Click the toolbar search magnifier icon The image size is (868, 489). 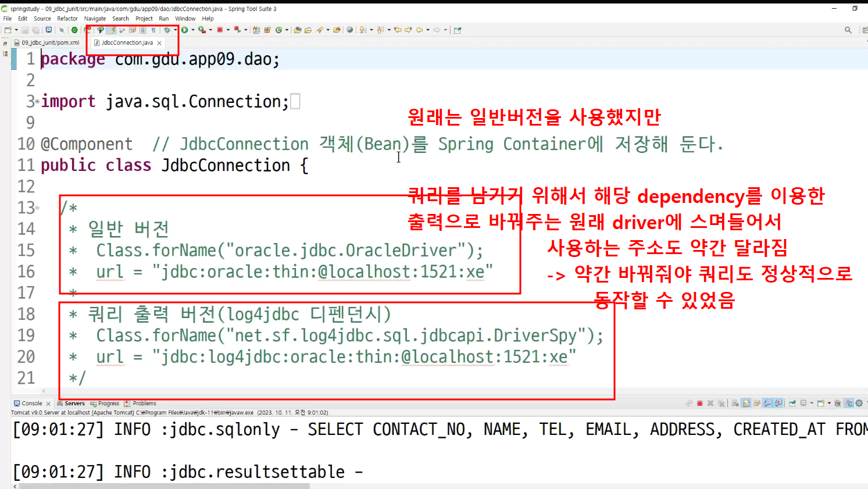click(x=848, y=30)
